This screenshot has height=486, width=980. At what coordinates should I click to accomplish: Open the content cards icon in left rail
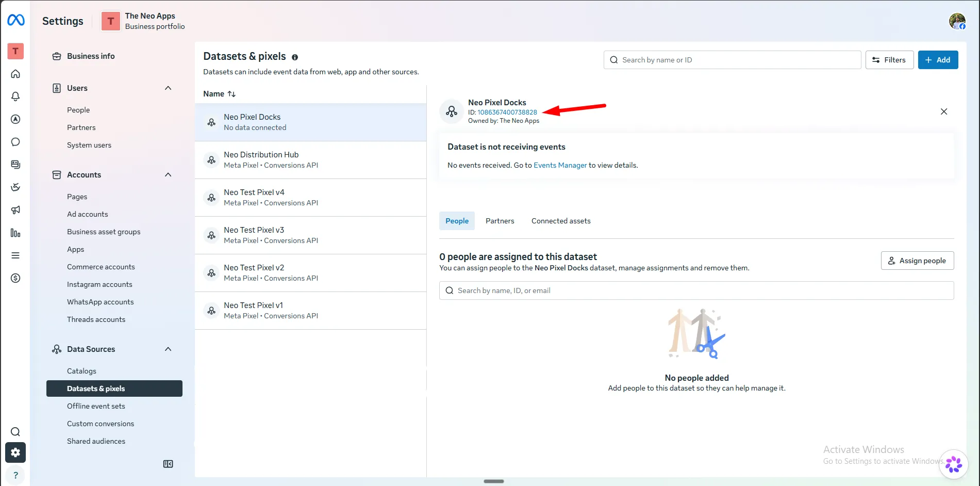click(x=15, y=165)
